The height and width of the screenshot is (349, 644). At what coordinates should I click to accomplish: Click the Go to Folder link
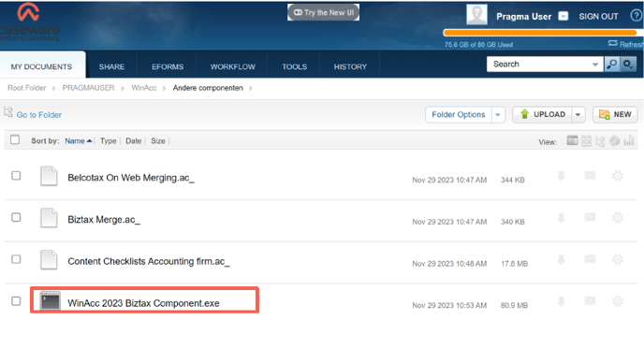(x=39, y=115)
